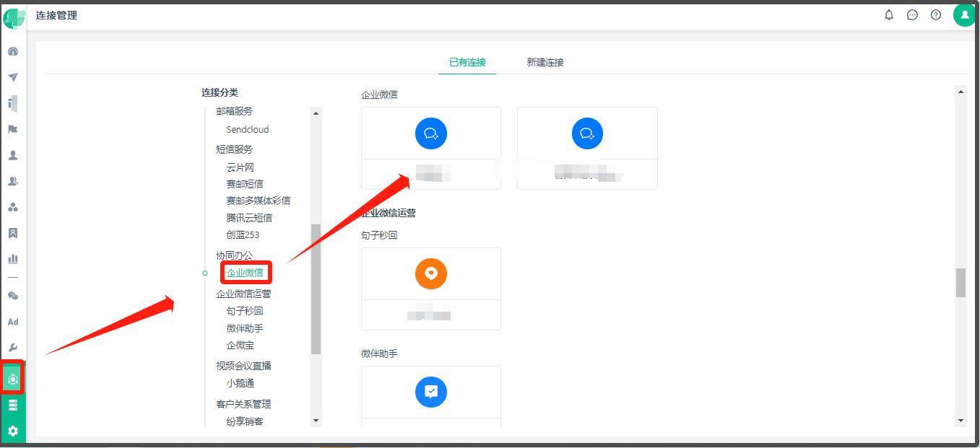Click the category tree scrollbar up arrow
The width and height of the screenshot is (980, 448).
point(316,113)
